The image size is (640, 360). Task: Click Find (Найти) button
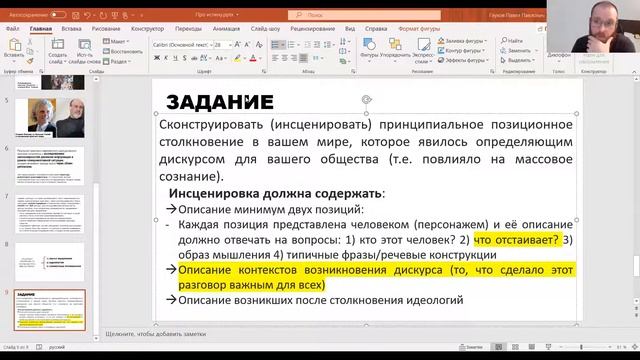(512, 41)
